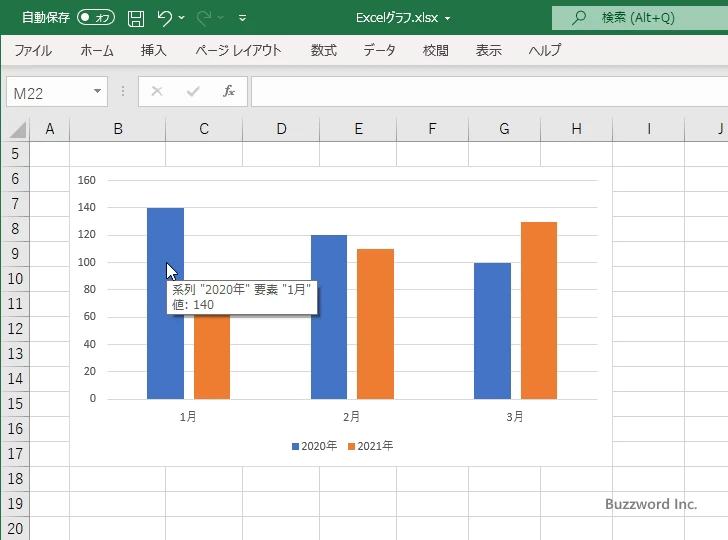Click the 0 value axis label
The height and width of the screenshot is (540, 728).
93,398
